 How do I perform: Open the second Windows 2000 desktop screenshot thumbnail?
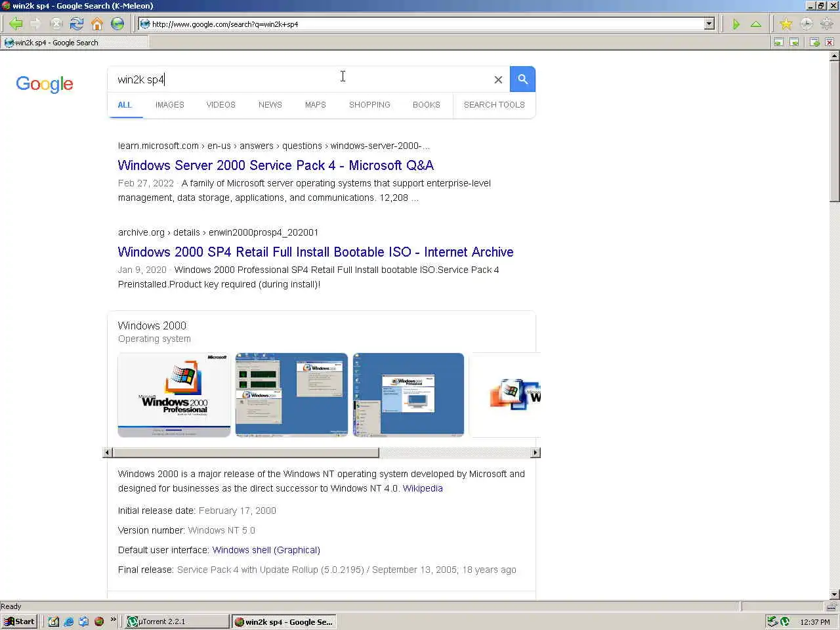(x=291, y=395)
